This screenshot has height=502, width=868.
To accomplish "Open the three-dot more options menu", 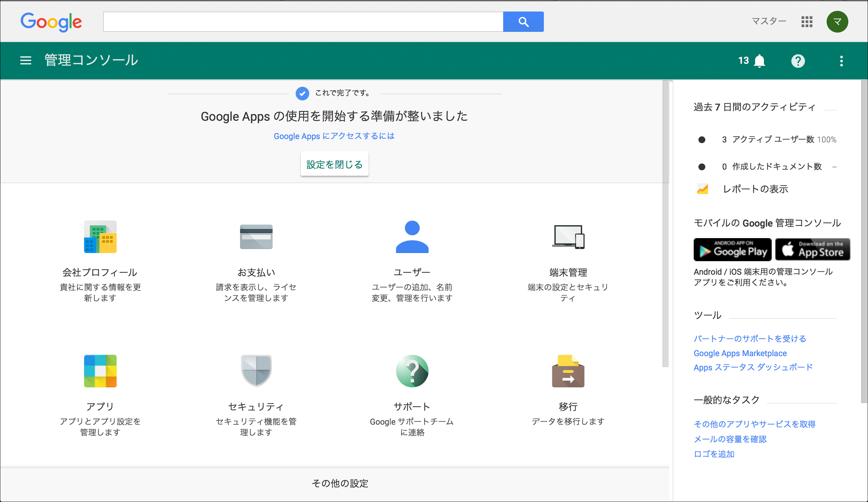I will pyautogui.click(x=841, y=61).
